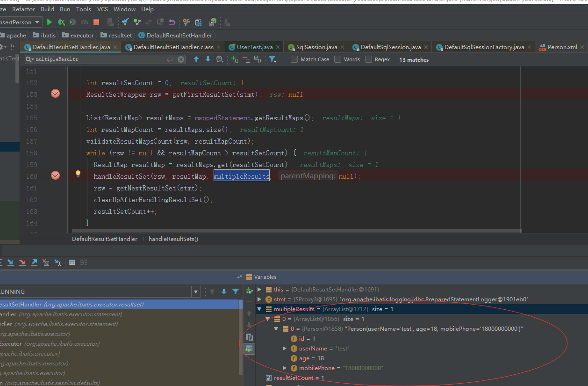Viewport: 588px width, 386px height.
Task: Go to previous search occurrence arrow
Action: [x=196, y=59]
